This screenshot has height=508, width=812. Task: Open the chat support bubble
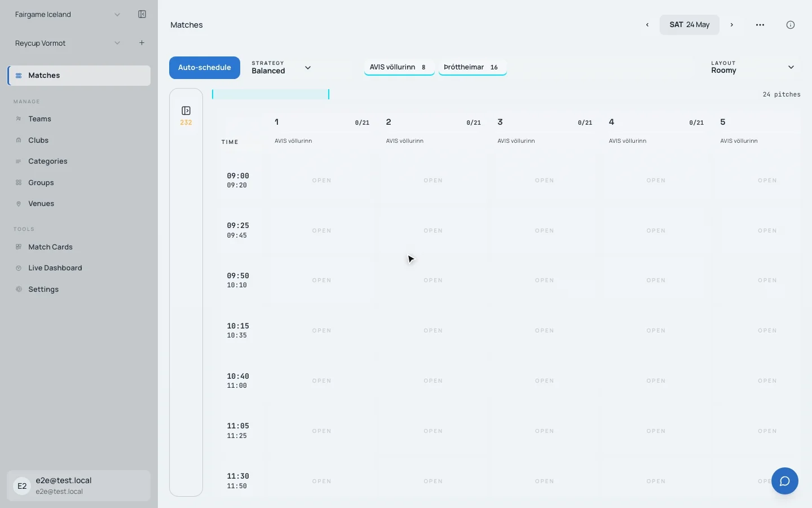(784, 481)
